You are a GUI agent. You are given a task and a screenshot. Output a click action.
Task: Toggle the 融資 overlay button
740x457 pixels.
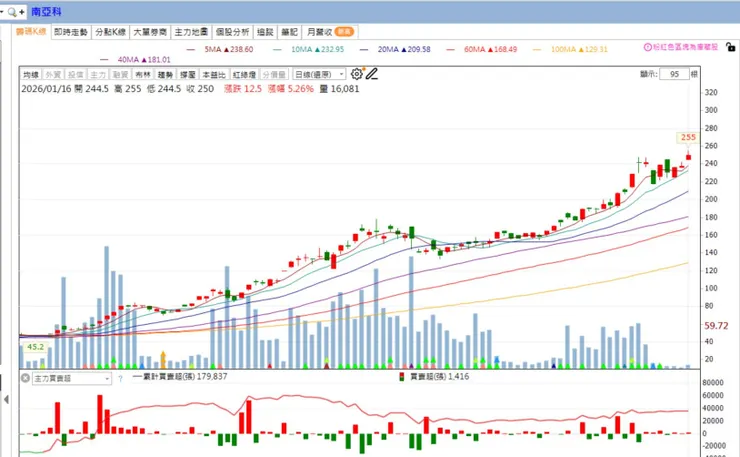coord(120,75)
